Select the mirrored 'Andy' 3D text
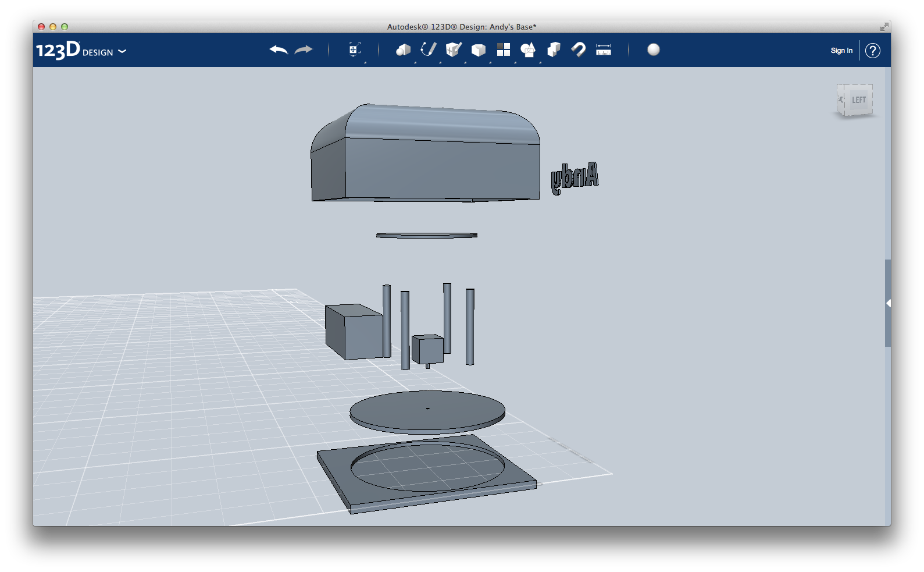The height and width of the screenshot is (572, 924). pyautogui.click(x=575, y=177)
